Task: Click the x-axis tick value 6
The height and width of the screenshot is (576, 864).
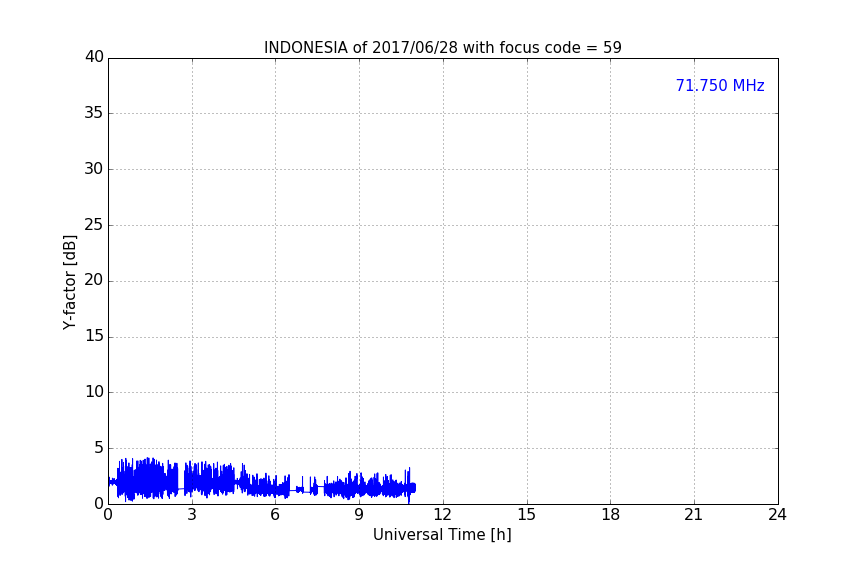Action: (x=275, y=515)
